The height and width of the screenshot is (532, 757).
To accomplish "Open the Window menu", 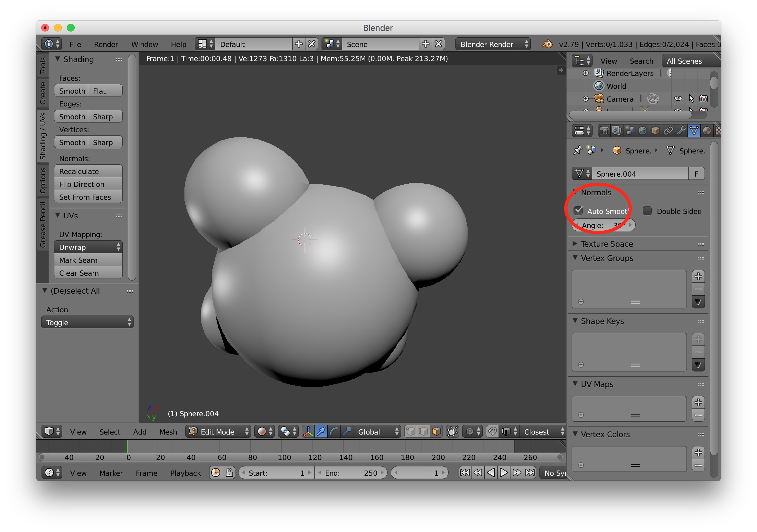I will [145, 44].
